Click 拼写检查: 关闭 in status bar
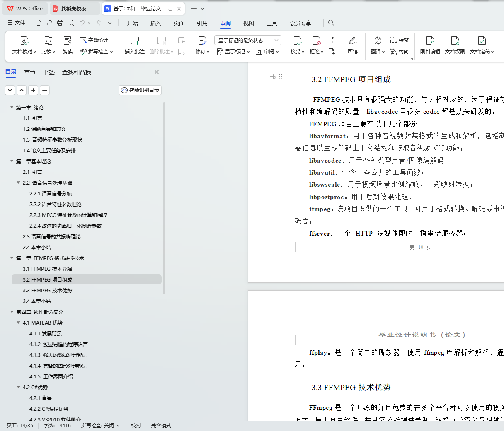 click(x=100, y=426)
